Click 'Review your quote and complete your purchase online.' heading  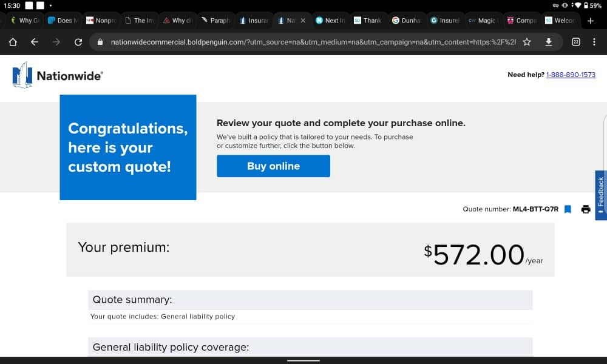[x=341, y=123]
